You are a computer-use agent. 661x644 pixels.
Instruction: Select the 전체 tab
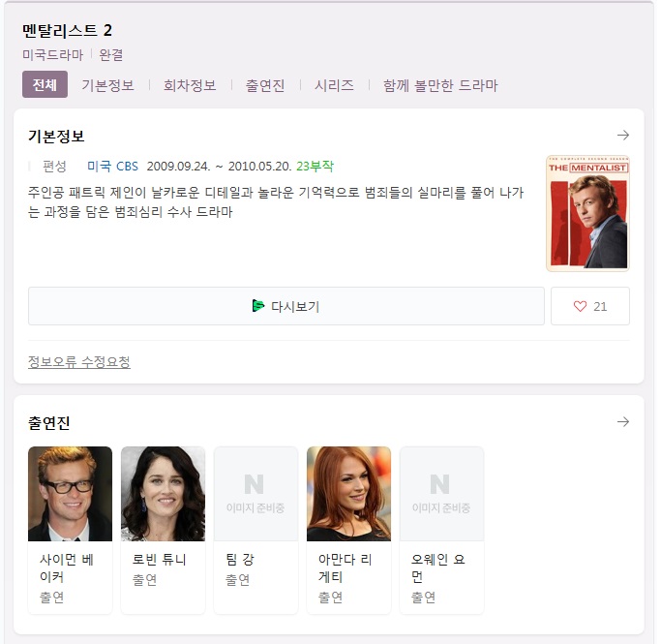click(x=45, y=84)
